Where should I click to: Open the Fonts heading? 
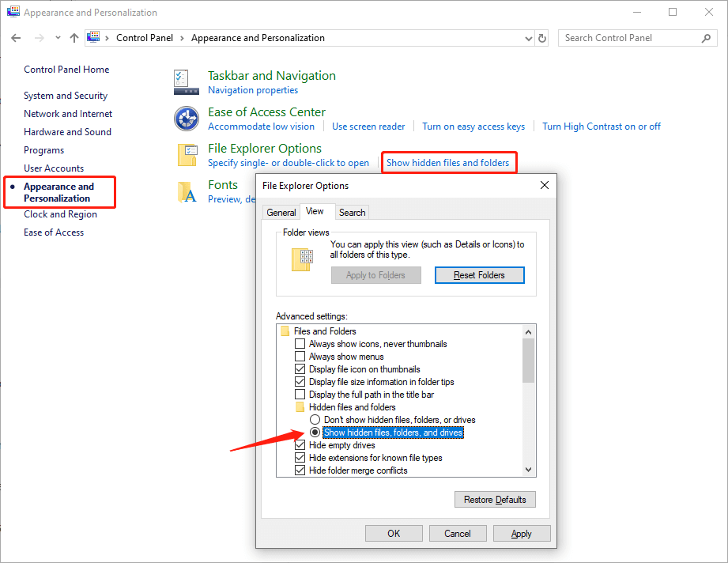click(x=223, y=185)
